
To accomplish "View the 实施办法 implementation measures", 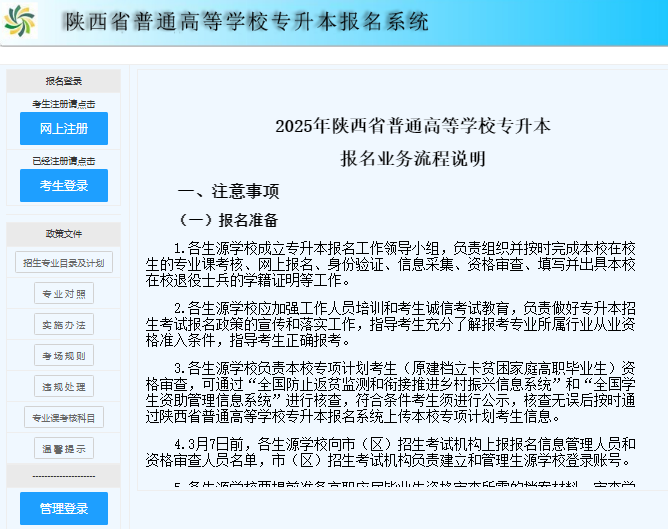I will pos(64,325).
